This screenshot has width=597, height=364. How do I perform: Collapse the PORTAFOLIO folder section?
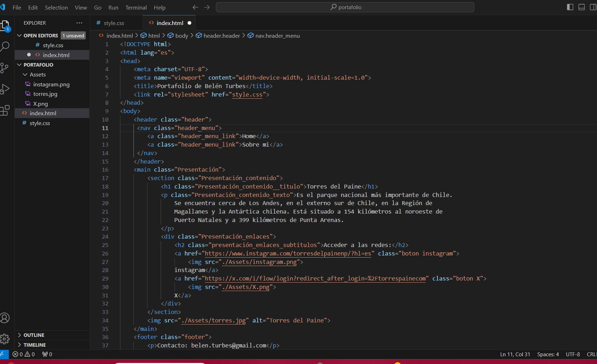click(x=19, y=65)
